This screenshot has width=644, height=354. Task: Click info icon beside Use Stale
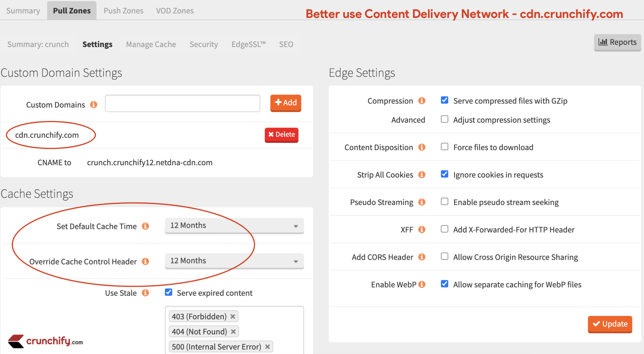(145, 293)
